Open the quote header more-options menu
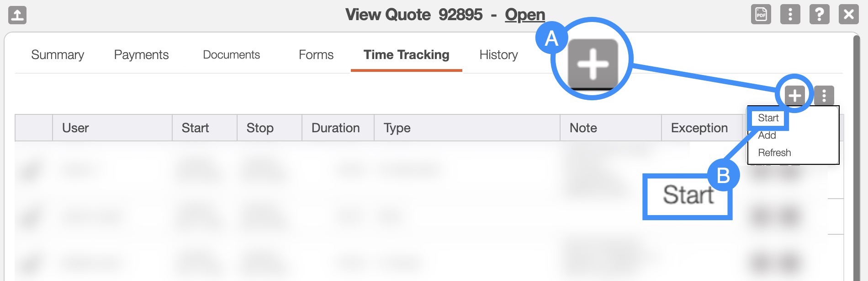 click(x=790, y=15)
